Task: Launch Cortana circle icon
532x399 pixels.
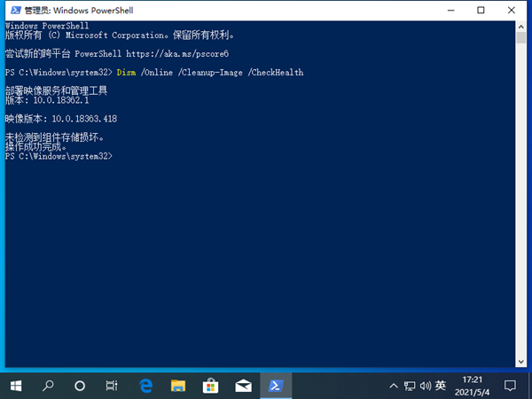Action: [x=80, y=386]
